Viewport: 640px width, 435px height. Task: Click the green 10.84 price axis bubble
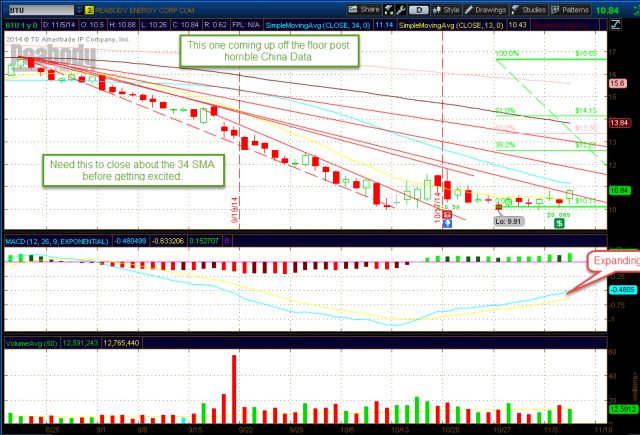[x=619, y=191]
